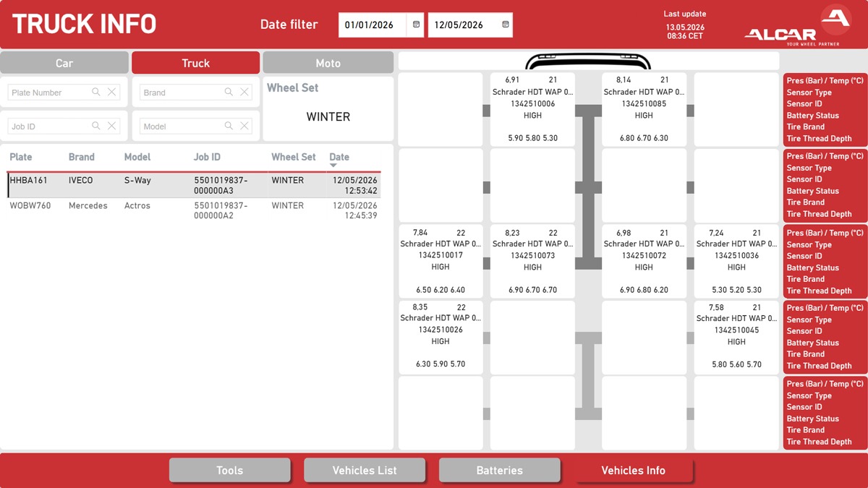868x488 pixels.
Task: Switch to the Truck tab
Action: (195, 63)
